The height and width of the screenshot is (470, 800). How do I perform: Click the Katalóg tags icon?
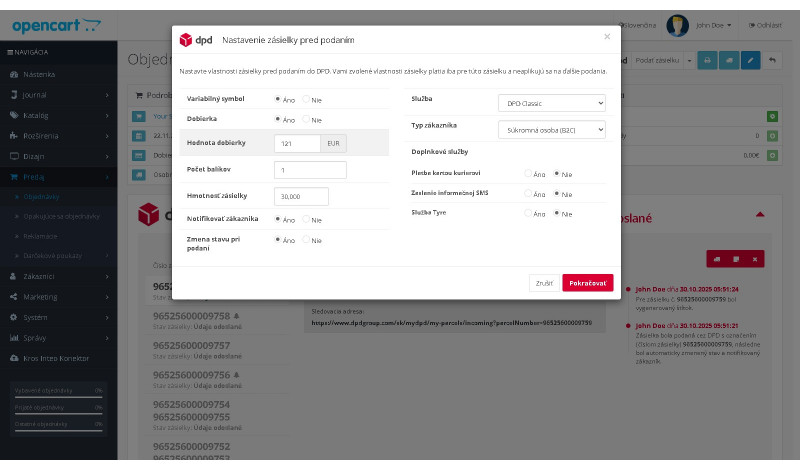tap(14, 115)
